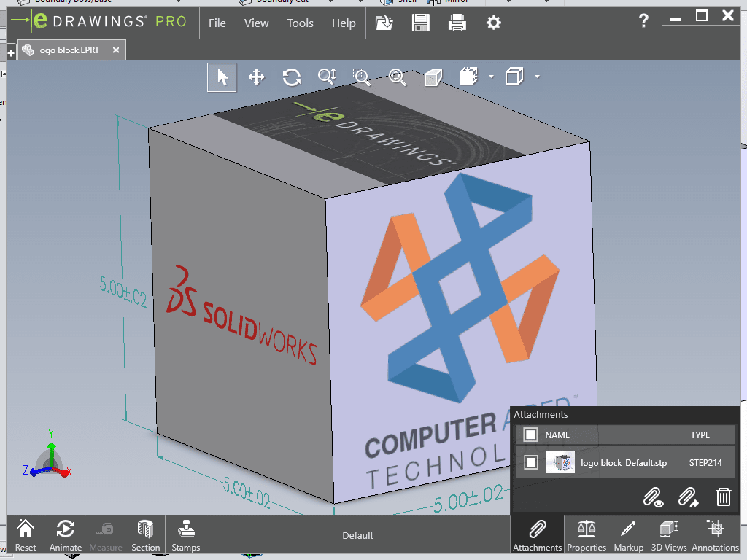Click the vertical 5.00±.02 height dimension

click(123, 292)
